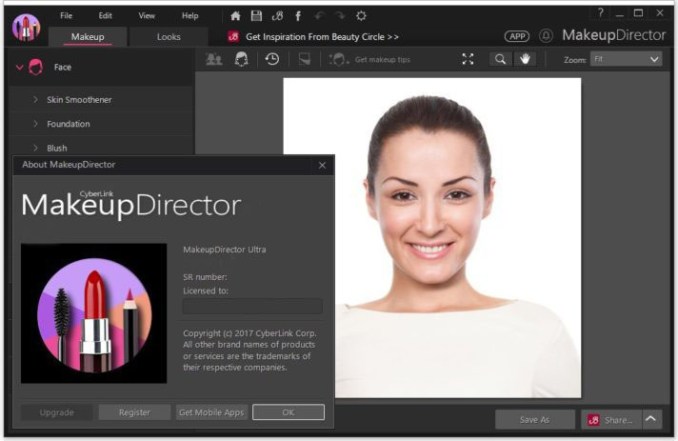
Task: Open the Facebook share icon
Action: [x=298, y=16]
